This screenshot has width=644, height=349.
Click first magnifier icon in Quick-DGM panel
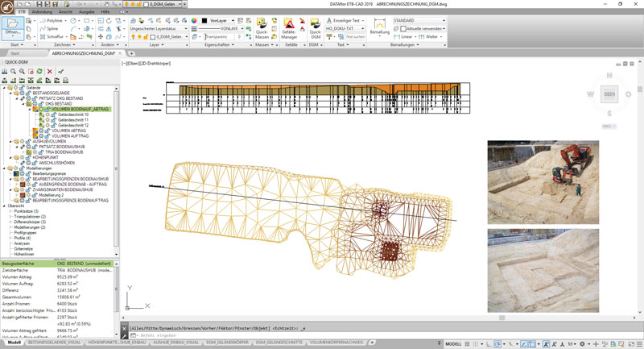coord(13,72)
